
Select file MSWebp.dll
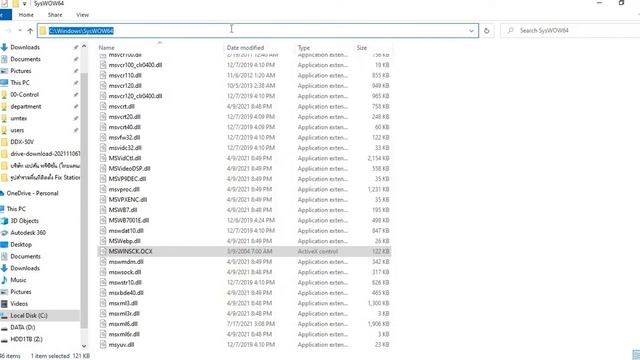(x=124, y=241)
